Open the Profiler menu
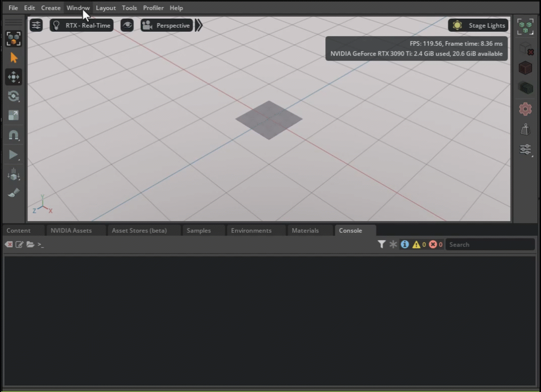Screen dimensions: 541x392 click(x=153, y=8)
